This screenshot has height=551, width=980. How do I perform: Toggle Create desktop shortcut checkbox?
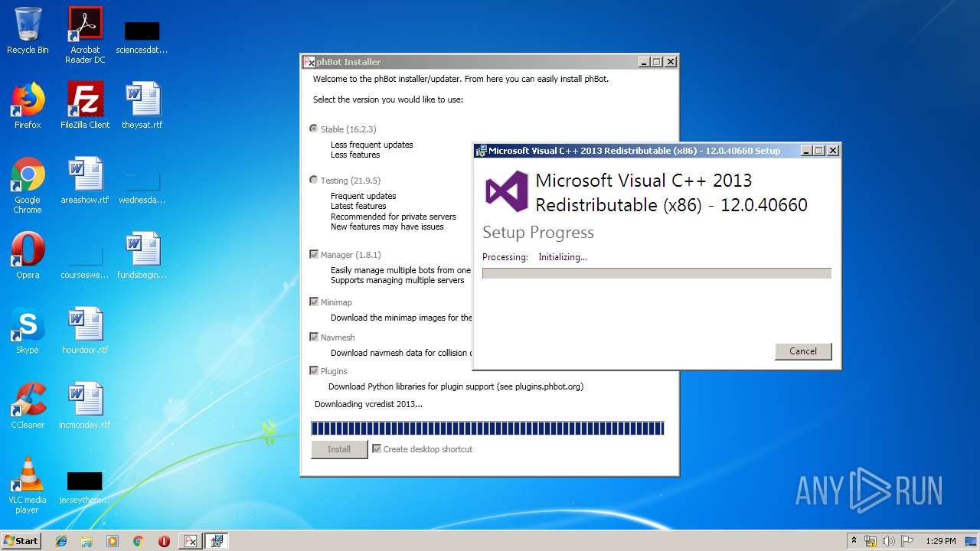(x=377, y=449)
